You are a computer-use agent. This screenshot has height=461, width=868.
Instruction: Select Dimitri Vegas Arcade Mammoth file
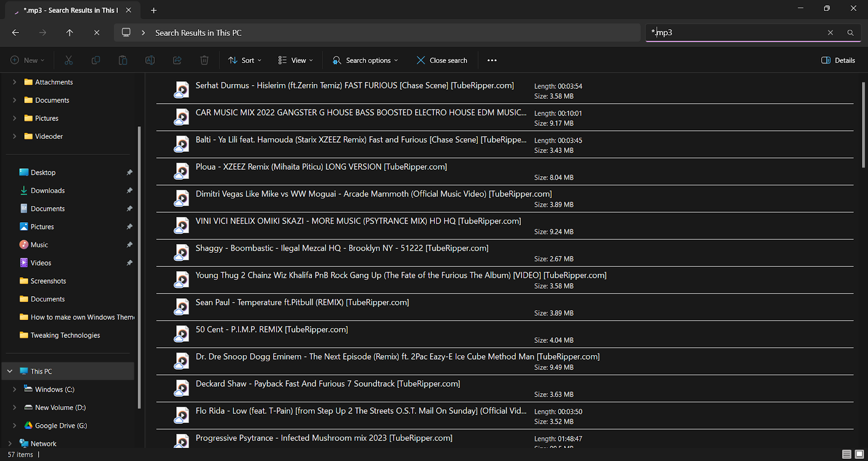[x=505, y=199]
